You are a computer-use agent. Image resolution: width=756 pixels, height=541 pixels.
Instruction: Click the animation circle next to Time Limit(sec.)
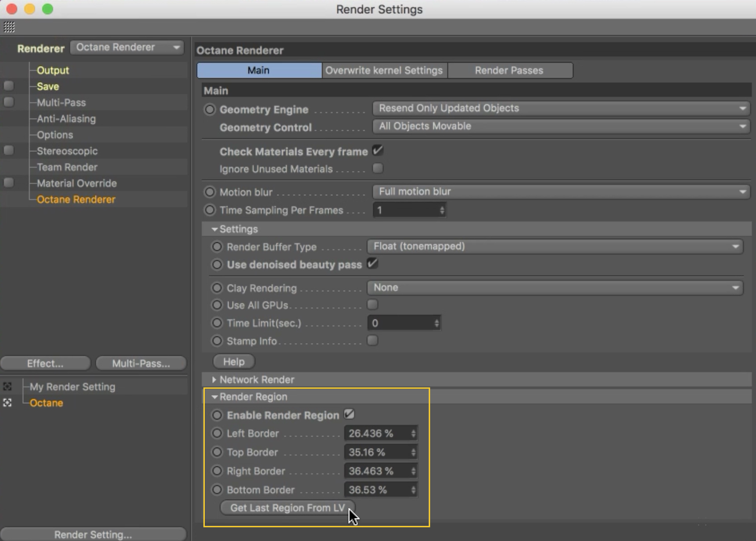click(x=217, y=323)
